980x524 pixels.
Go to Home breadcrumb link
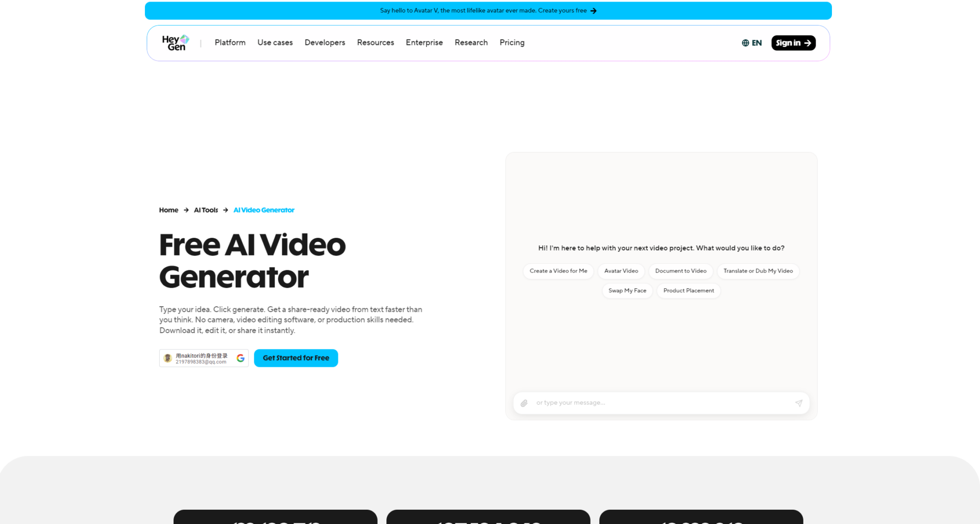[168, 210]
